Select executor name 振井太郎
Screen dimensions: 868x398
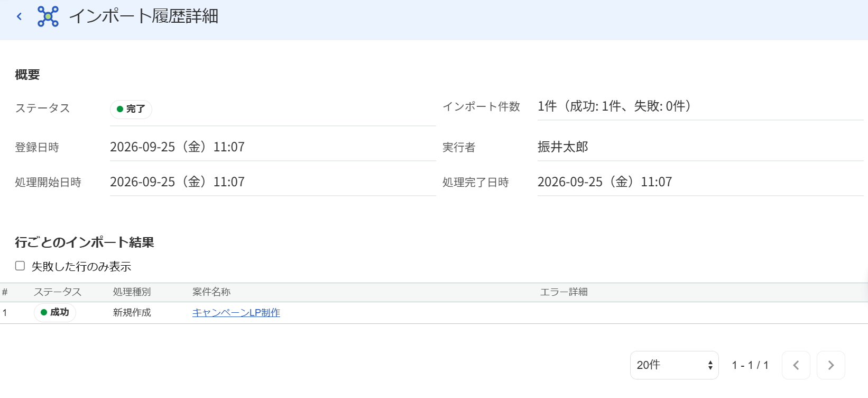(x=563, y=147)
